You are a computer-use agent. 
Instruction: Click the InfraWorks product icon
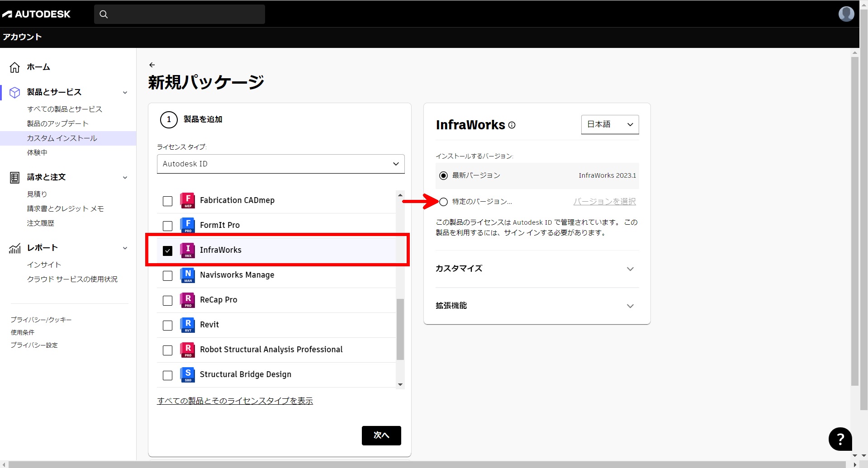pos(188,250)
